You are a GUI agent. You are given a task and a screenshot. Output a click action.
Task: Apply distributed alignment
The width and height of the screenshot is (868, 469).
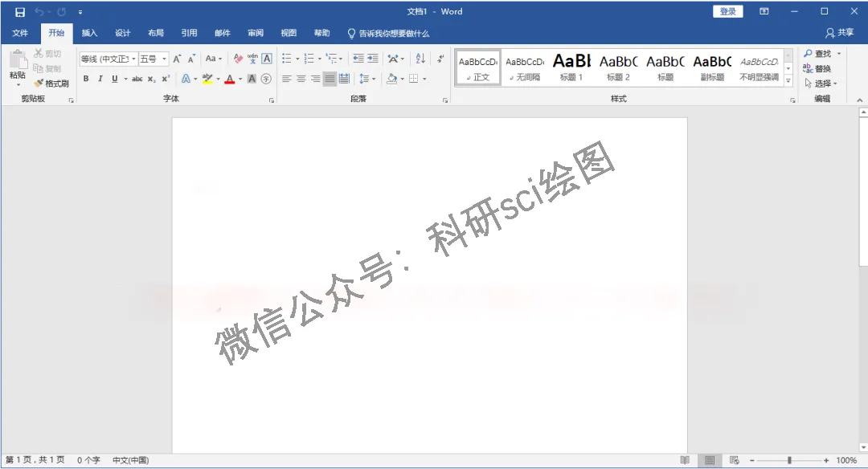pyautogui.click(x=344, y=79)
